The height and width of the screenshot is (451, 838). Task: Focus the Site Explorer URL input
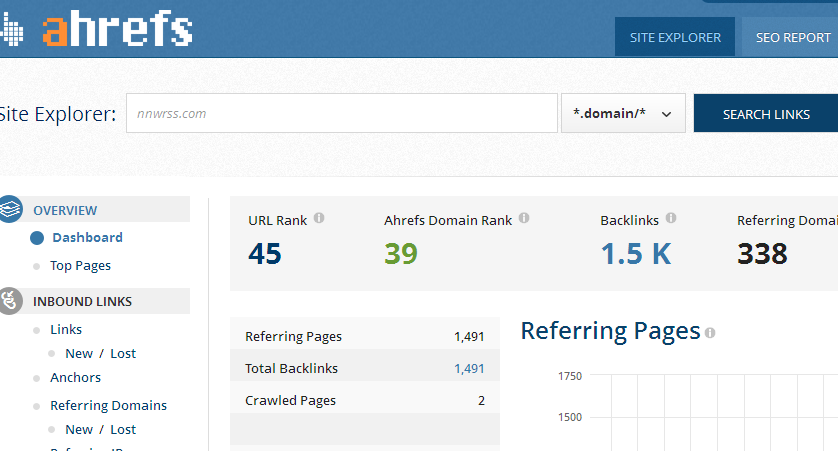342,113
